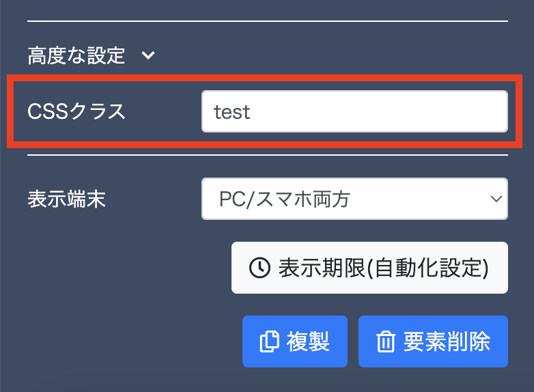Click the word test in the text box
The height and width of the screenshot is (392, 534).
click(232, 111)
